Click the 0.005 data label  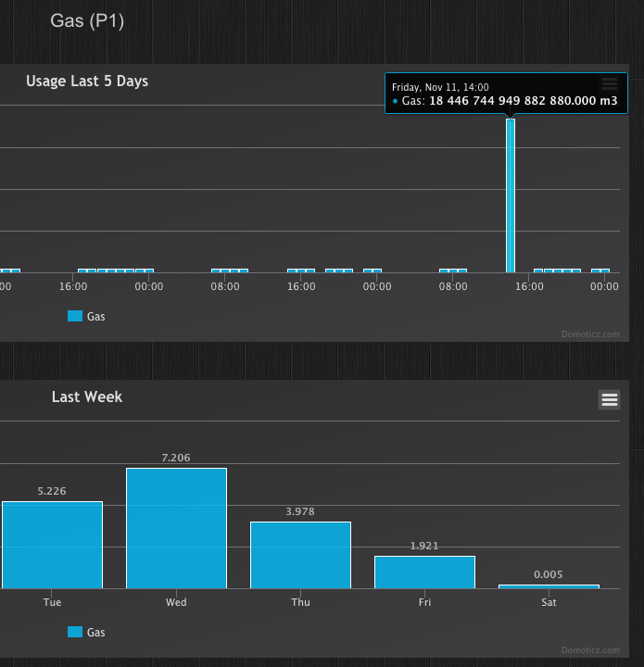point(549,574)
